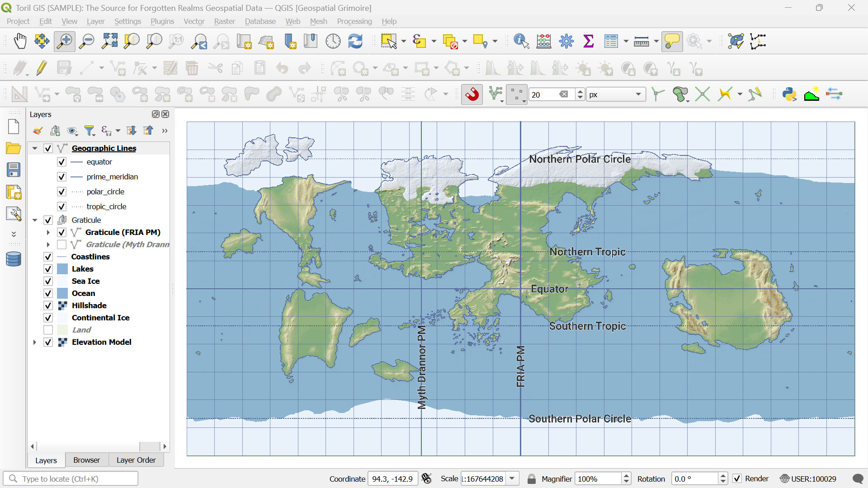Show the statistical summary panel
Image resolution: width=868 pixels, height=488 pixels.
[x=588, y=41]
